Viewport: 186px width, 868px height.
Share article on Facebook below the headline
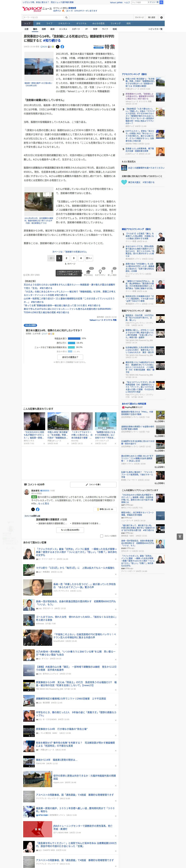(62, 47)
